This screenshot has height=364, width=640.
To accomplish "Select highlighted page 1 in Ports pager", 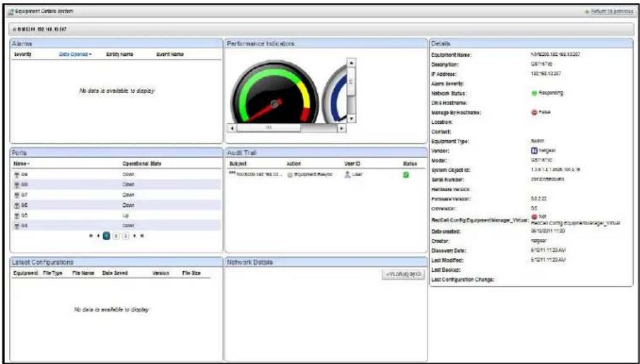I will [106, 236].
